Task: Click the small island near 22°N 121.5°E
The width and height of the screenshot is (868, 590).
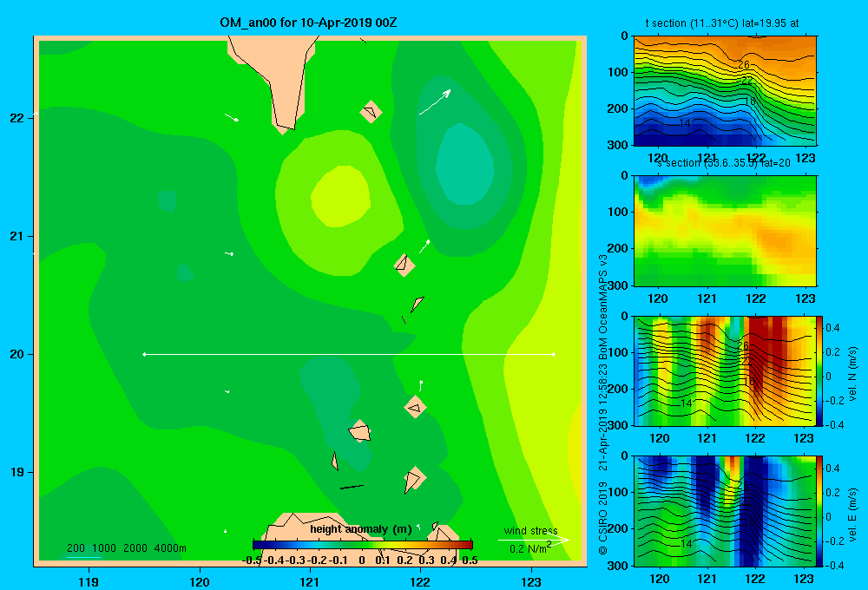Action: 371,112
